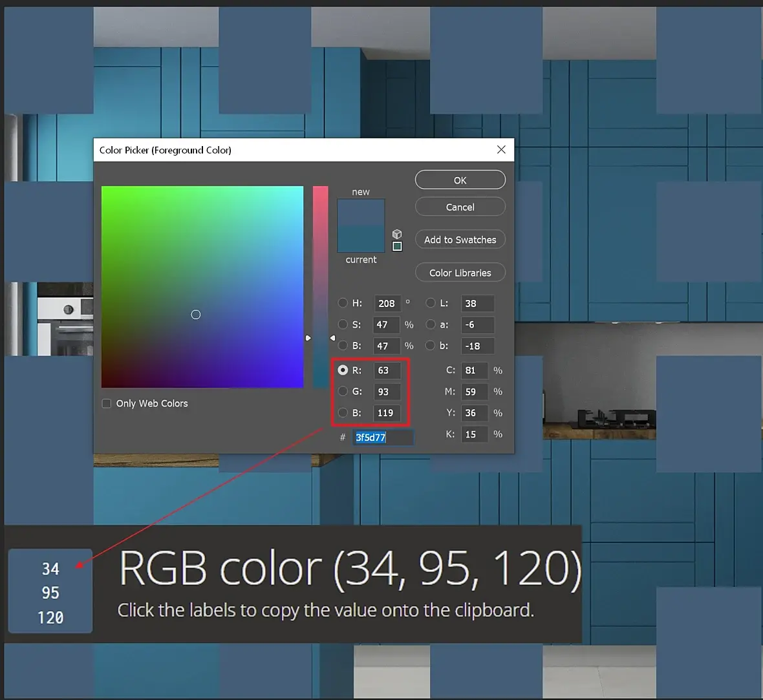Click the hex color input field
The height and width of the screenshot is (700, 763).
pyautogui.click(x=383, y=438)
